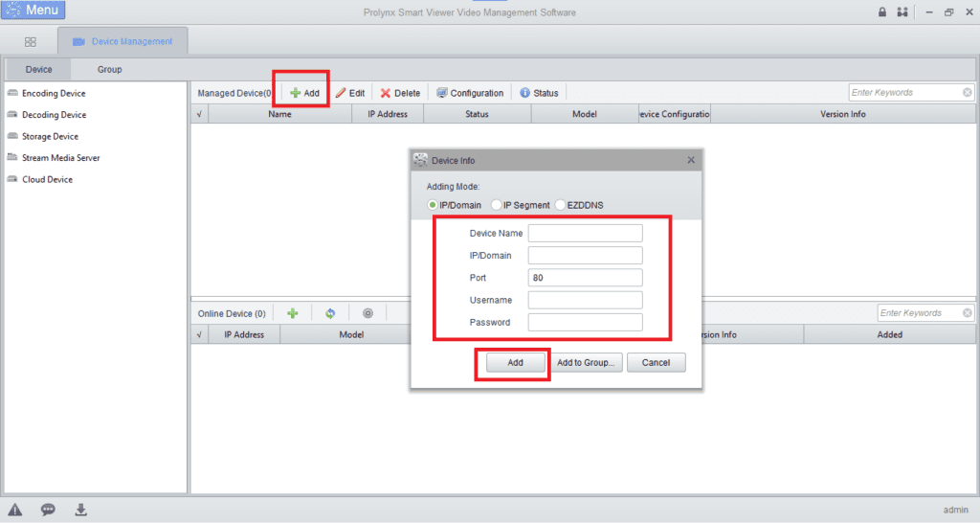980x523 pixels.
Task: Click the download icon in status bar
Action: click(81, 510)
